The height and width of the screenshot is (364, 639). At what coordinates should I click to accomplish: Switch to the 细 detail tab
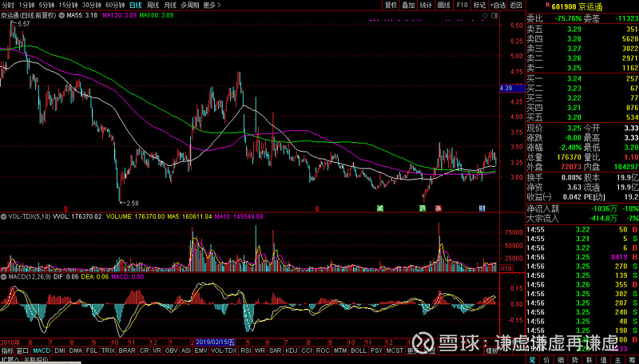[x=561, y=360]
